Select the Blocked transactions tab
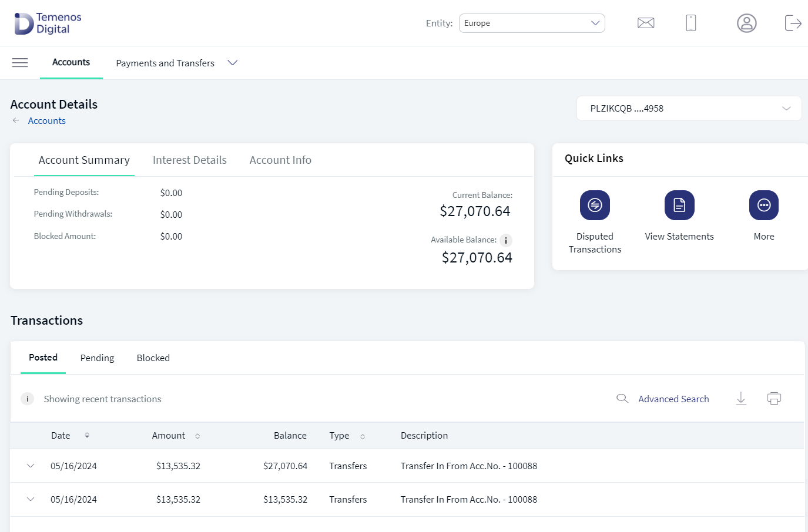The image size is (808, 532). pos(153,358)
